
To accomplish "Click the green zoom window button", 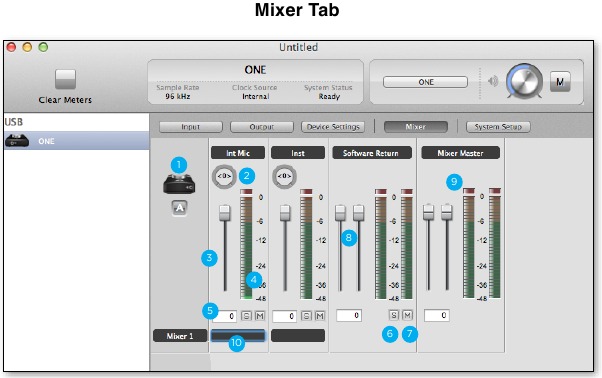I will 43,47.
